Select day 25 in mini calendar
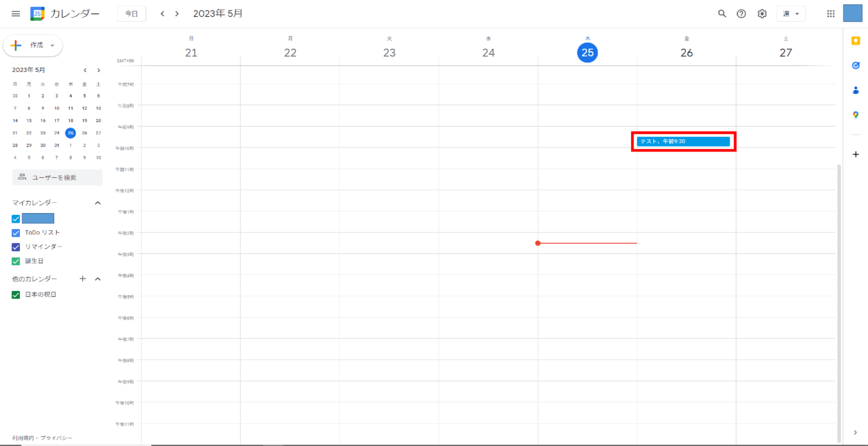The image size is (868, 446). click(x=70, y=133)
